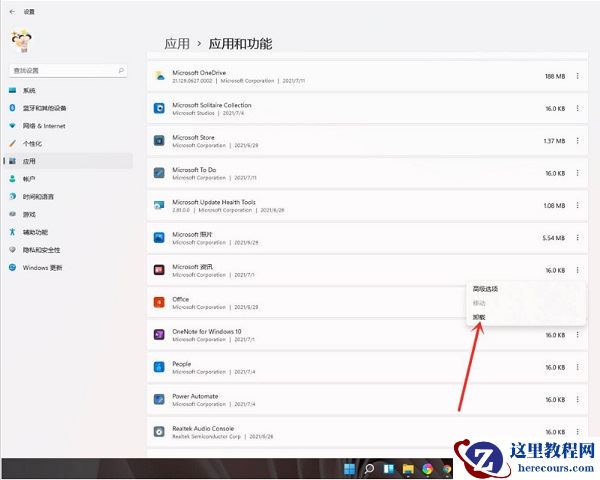Open more options for Solitaire Collection
600x480 pixels.
click(577, 108)
